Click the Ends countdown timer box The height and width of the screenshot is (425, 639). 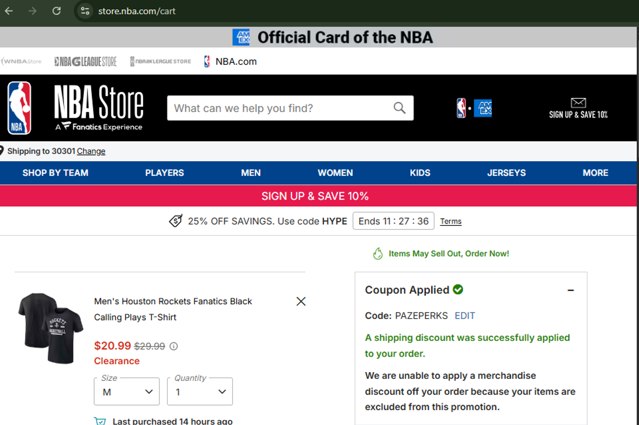(x=393, y=221)
